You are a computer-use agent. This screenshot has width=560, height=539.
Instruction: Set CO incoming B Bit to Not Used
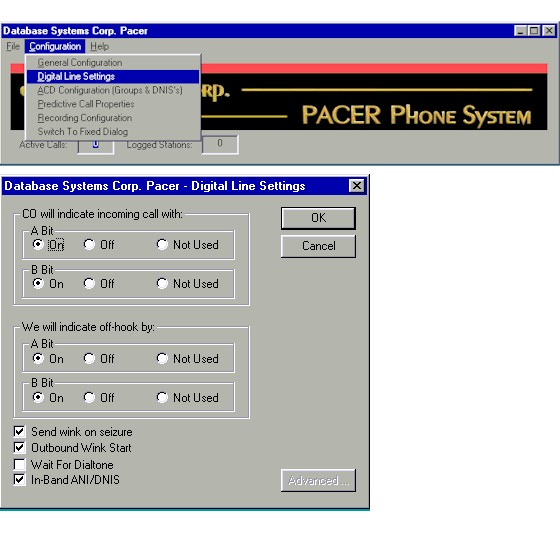coord(188,284)
